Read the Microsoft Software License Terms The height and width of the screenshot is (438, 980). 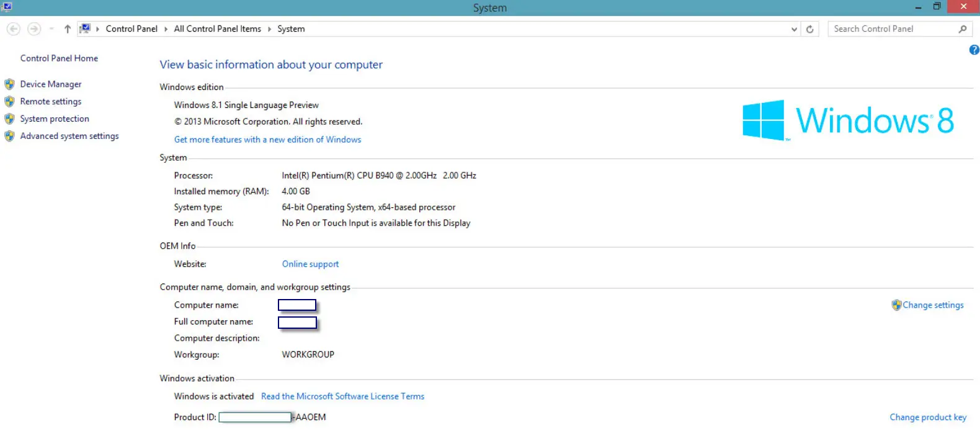[x=342, y=396]
